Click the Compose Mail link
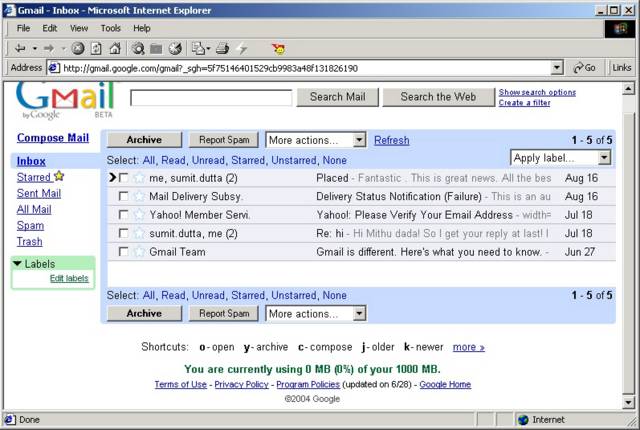The height and width of the screenshot is (430, 640). coord(53,138)
